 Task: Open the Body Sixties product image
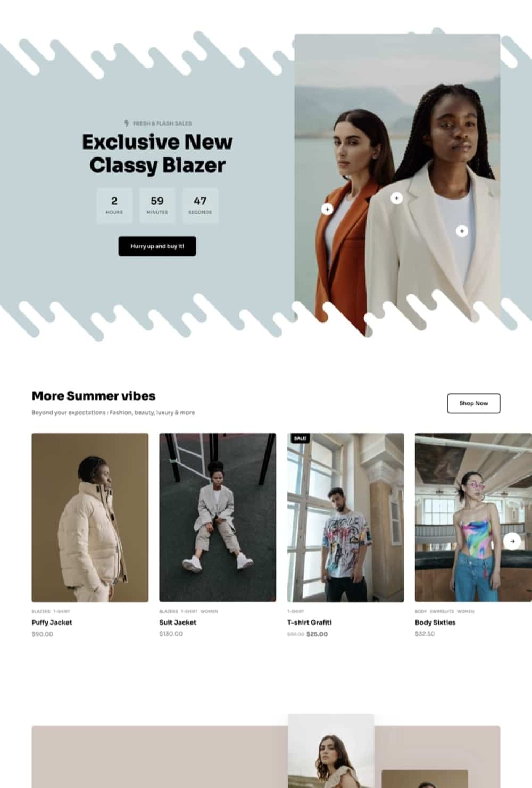pos(473,517)
